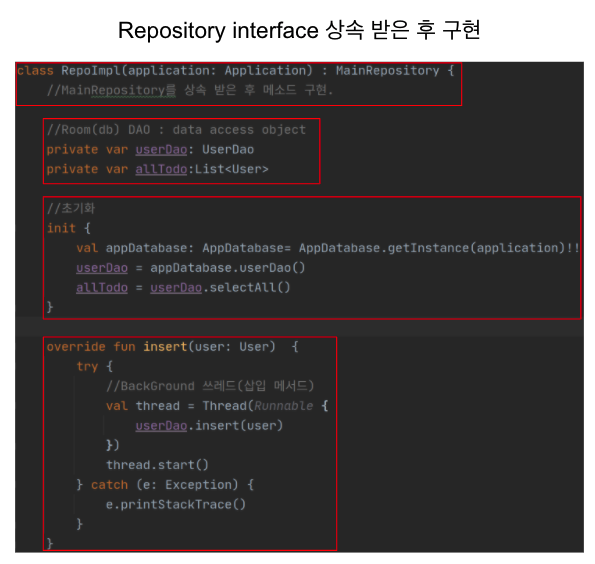Click the class name 'RepoImpl' in the declaration
The image size is (595, 564).
(x=91, y=71)
